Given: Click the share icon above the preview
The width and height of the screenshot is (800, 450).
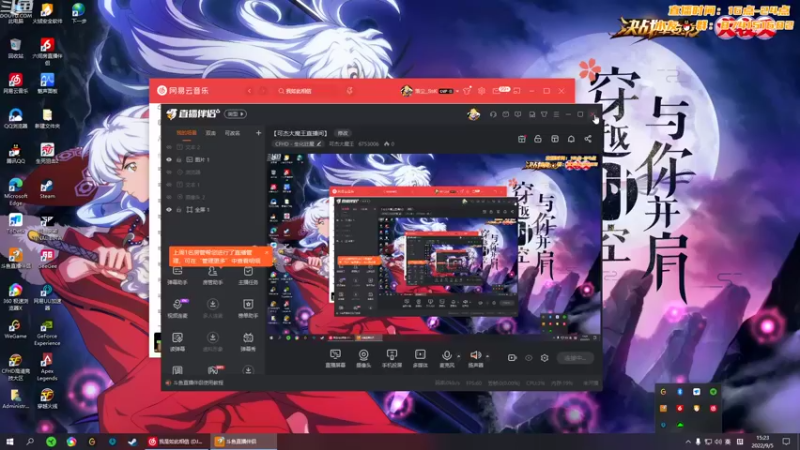Looking at the screenshot, I should coord(588,139).
